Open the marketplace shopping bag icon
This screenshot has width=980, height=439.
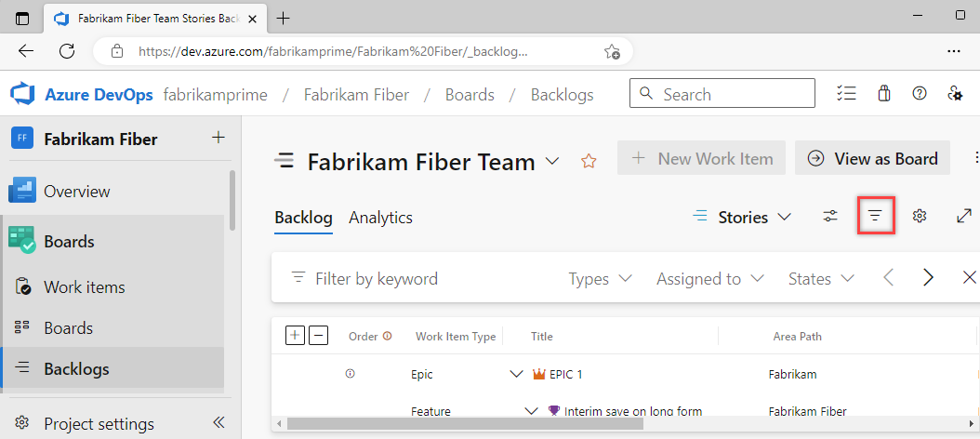pyautogui.click(x=883, y=94)
